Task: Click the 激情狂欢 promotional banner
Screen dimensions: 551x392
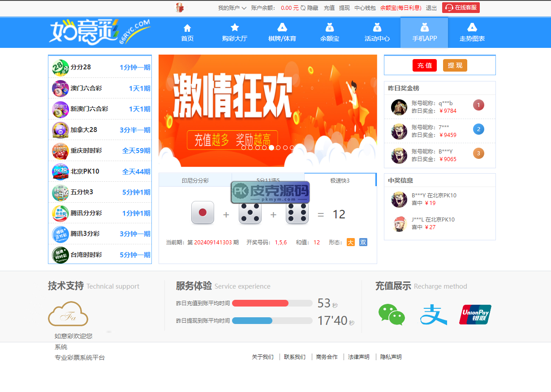Action: click(x=267, y=103)
